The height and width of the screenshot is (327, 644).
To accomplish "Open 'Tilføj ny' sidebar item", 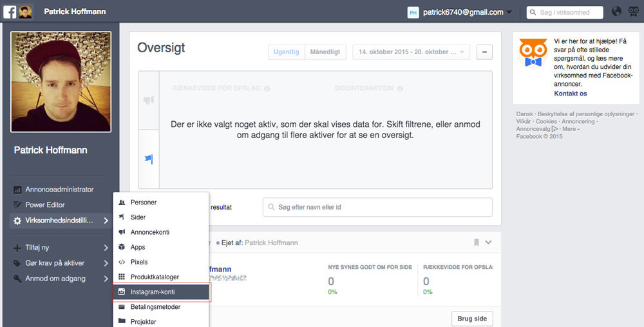I will 37,248.
